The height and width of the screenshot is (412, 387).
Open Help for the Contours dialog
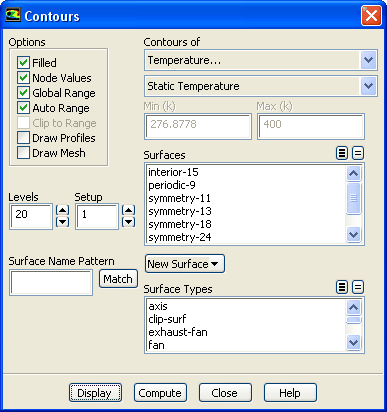pos(290,393)
